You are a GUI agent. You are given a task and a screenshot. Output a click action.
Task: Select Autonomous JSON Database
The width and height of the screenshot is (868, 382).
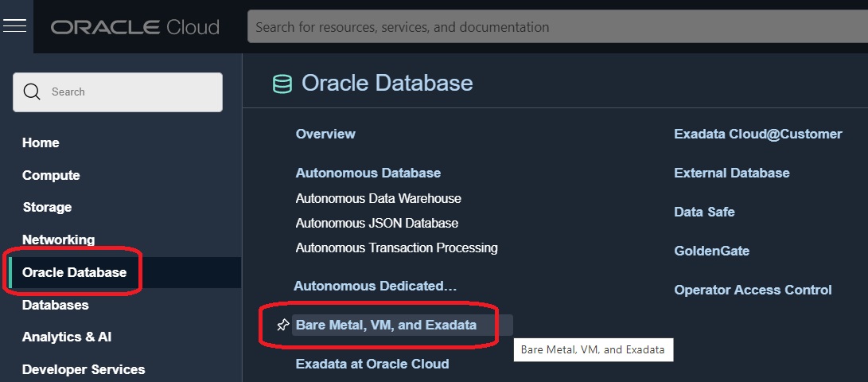click(377, 223)
